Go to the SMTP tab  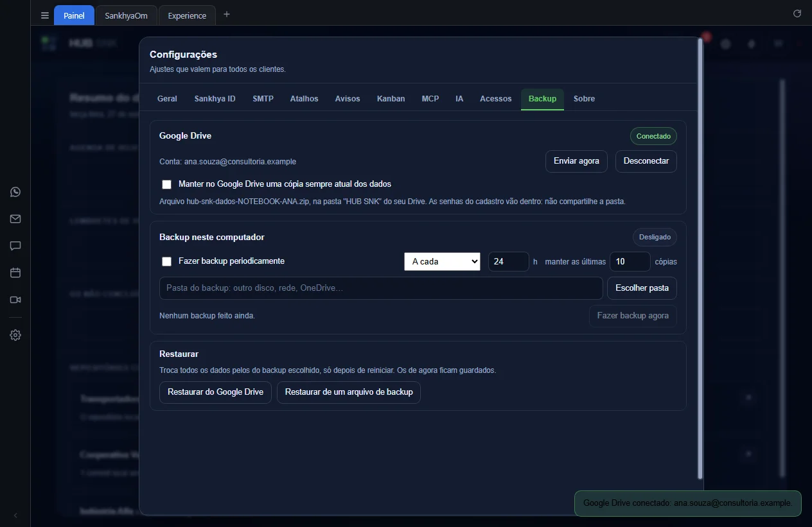[263, 99]
